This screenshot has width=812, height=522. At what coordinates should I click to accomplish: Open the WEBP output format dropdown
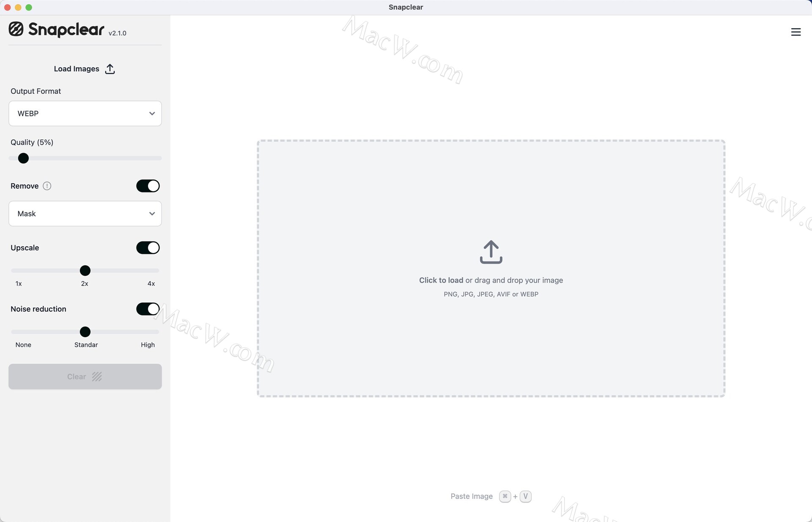(x=85, y=113)
